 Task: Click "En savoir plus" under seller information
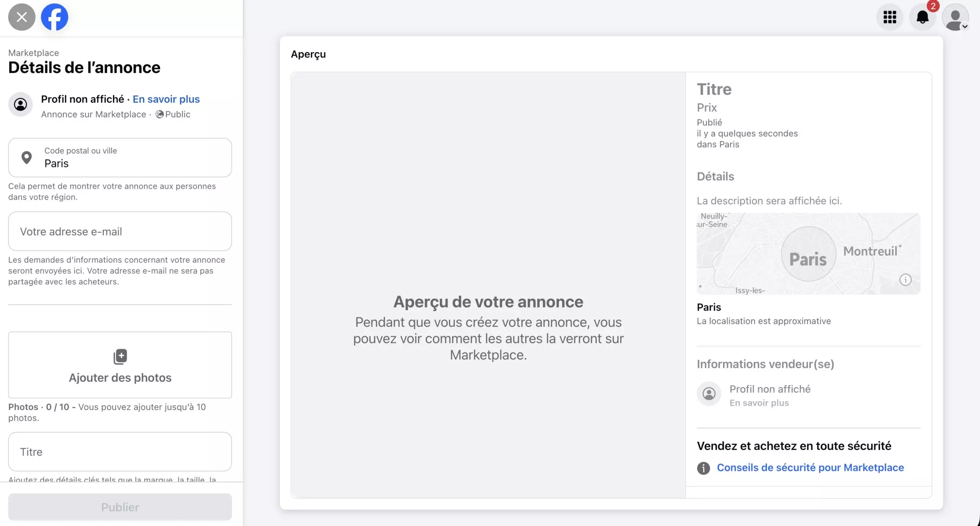point(759,403)
